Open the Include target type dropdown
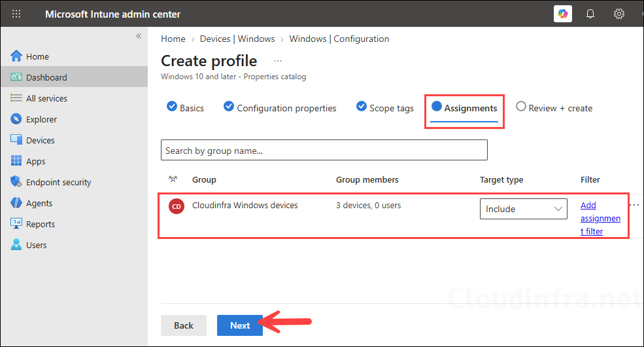Image resolution: width=644 pixels, height=347 pixels. pos(523,209)
